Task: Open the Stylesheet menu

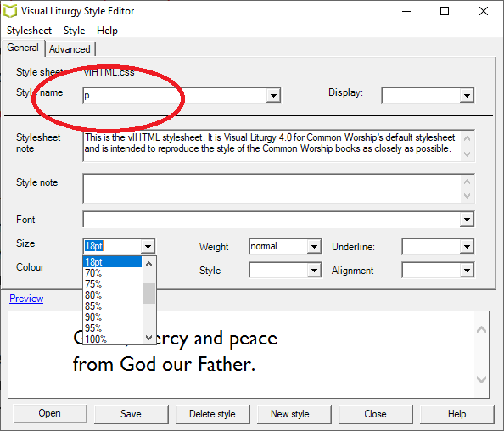Action: pyautogui.click(x=29, y=31)
